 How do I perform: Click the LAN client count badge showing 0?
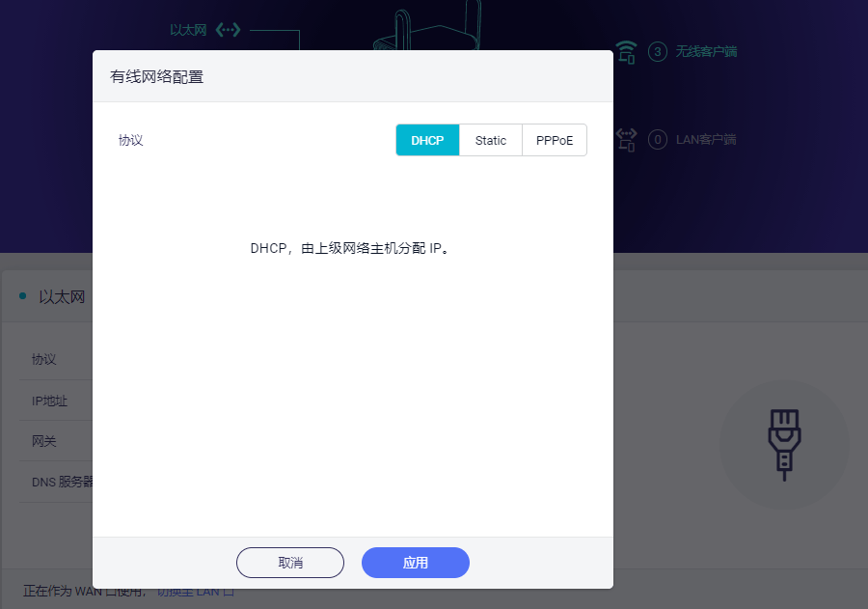pyautogui.click(x=658, y=139)
